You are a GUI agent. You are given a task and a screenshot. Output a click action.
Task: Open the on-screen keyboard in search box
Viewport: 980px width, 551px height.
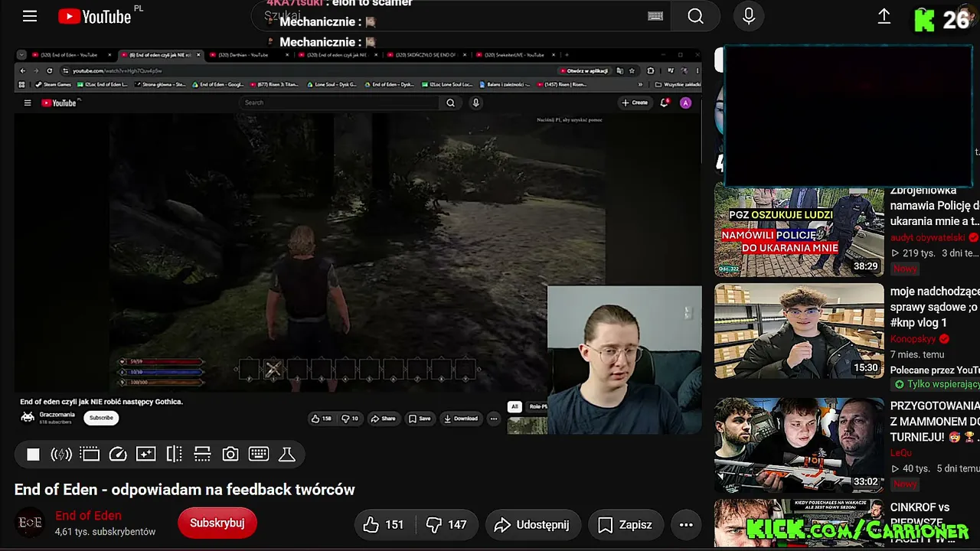(x=655, y=16)
